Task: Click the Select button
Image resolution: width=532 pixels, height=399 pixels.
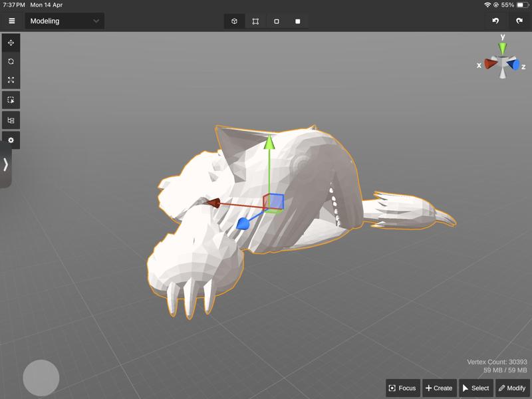Action: point(476,388)
